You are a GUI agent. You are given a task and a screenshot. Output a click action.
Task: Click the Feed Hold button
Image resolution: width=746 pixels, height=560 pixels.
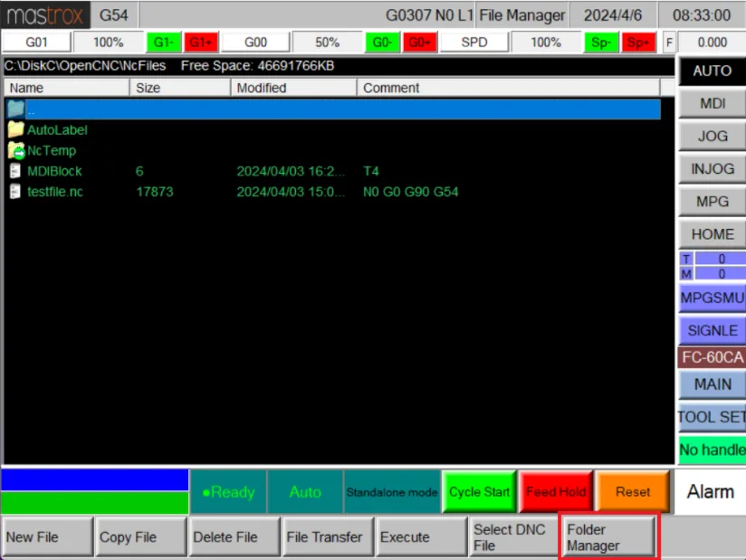tap(556, 491)
